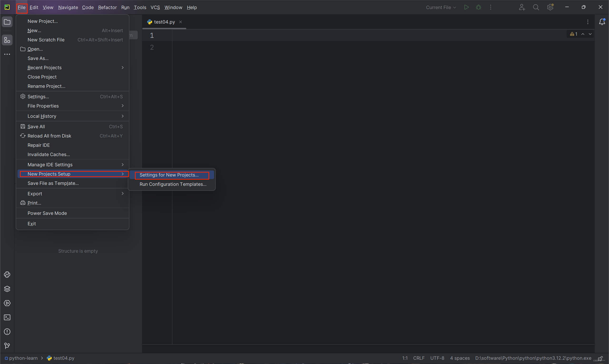Toggle the file read-only lock icon
609x364 pixels.
point(600,358)
